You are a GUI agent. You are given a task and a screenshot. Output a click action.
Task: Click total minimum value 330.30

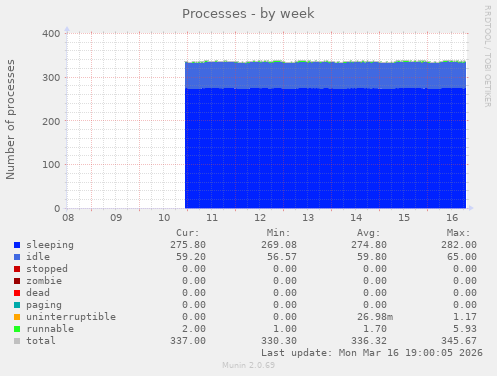click(x=279, y=341)
